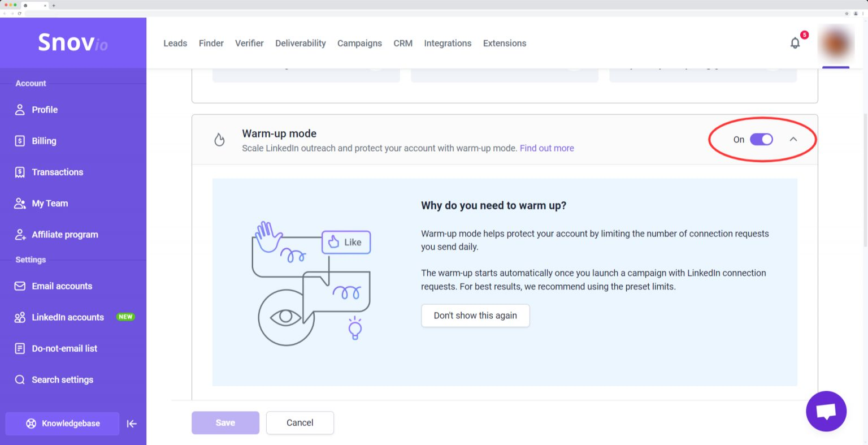Viewport: 868px width, 445px height.
Task: Click the Affiliate program icon
Action: (20, 235)
